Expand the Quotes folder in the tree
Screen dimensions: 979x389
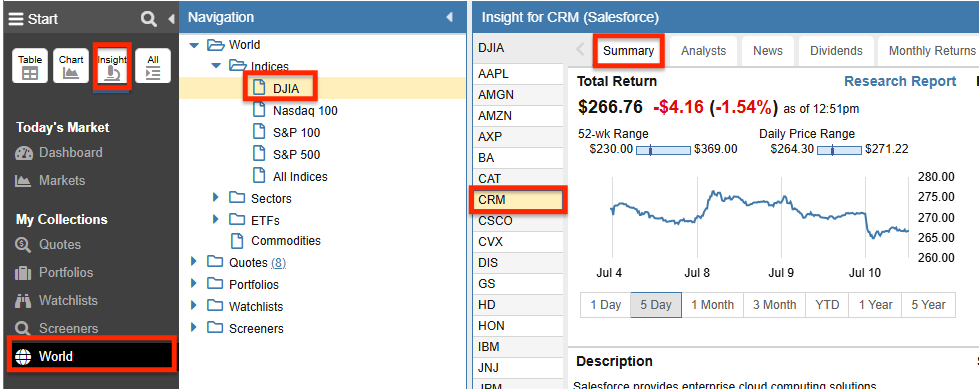pyautogui.click(x=194, y=261)
